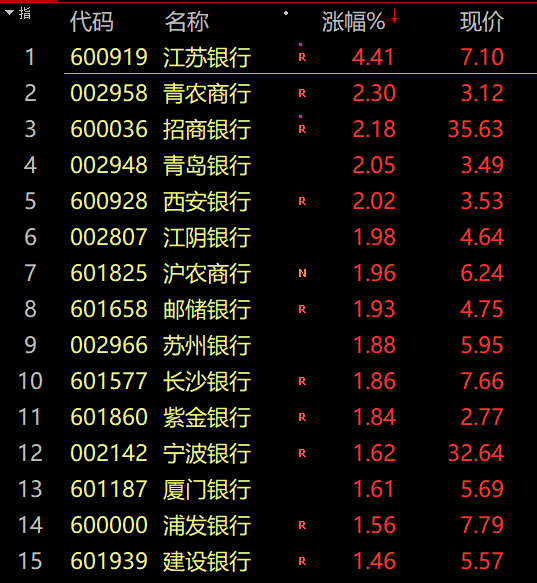This screenshot has height=583, width=537.
Task: Select 苏州银行 price 5.95
Action: 482,345
